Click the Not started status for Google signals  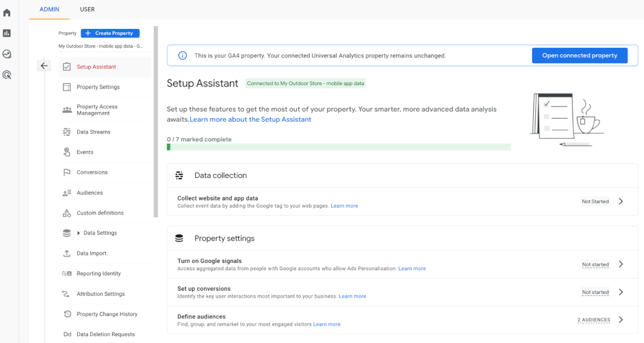tap(595, 264)
